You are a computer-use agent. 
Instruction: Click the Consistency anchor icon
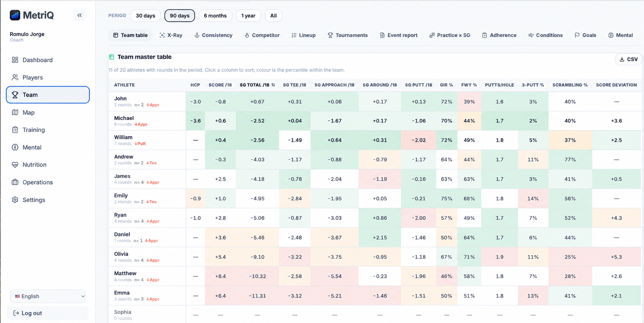coord(197,35)
